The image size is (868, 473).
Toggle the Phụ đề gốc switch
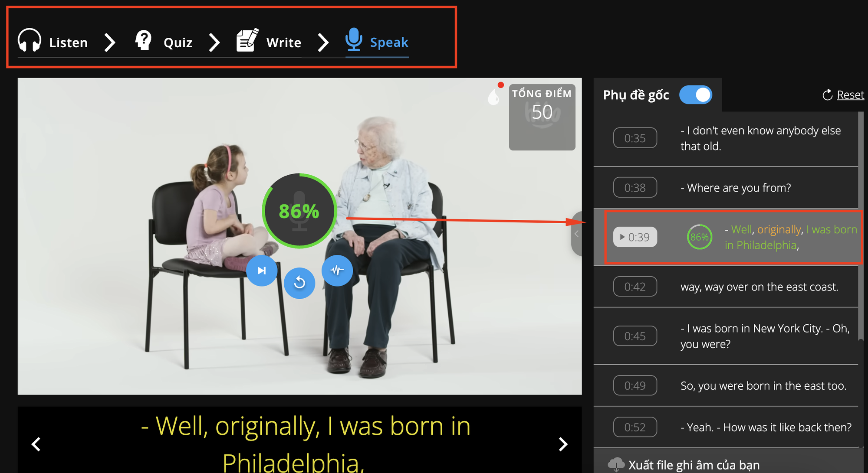(x=695, y=95)
